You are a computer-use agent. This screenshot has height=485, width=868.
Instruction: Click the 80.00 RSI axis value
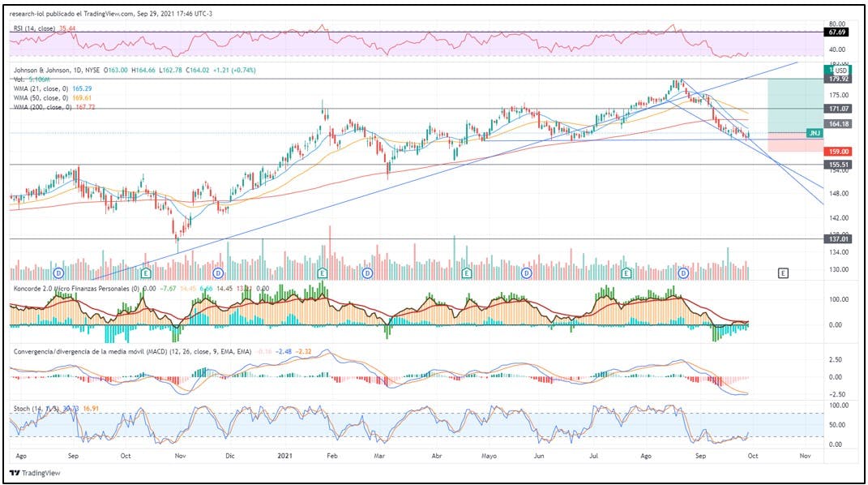coord(839,24)
